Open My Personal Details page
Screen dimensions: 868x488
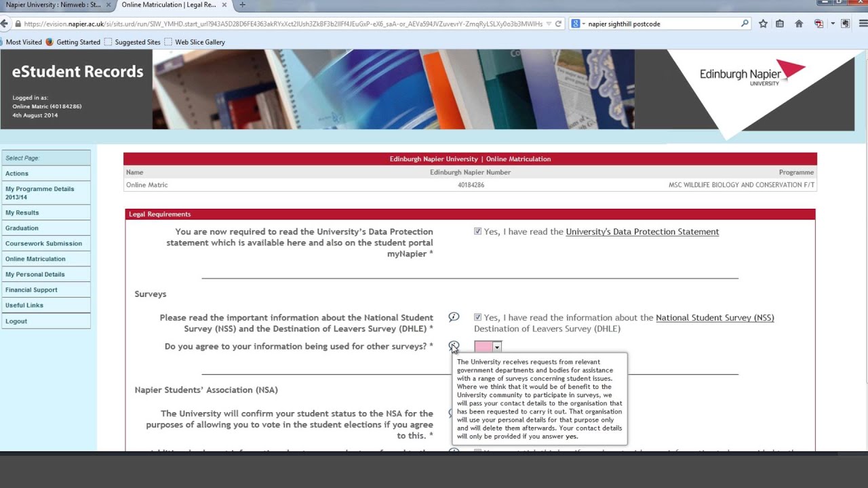(46, 274)
